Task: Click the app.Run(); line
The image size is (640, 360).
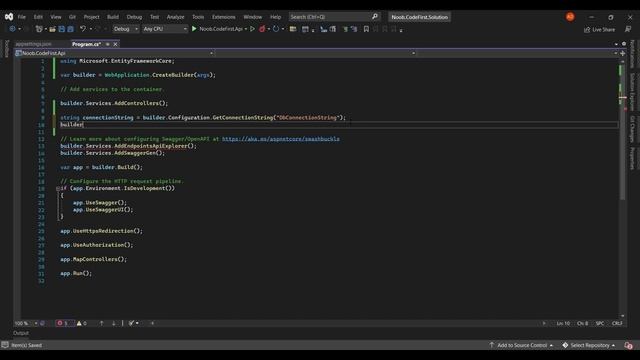Action: 76,273
